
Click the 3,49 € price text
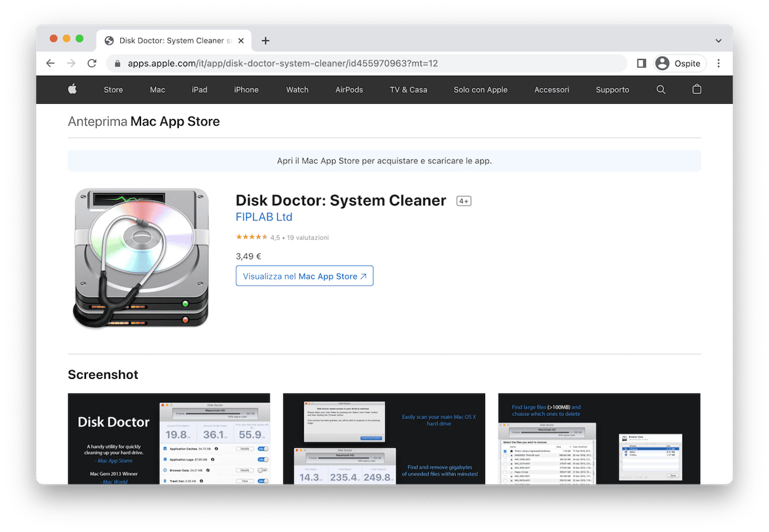(x=249, y=256)
